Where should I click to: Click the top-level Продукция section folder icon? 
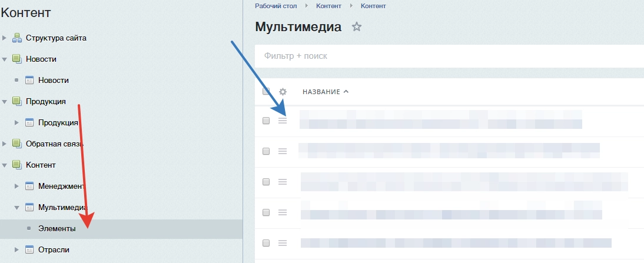point(17,101)
